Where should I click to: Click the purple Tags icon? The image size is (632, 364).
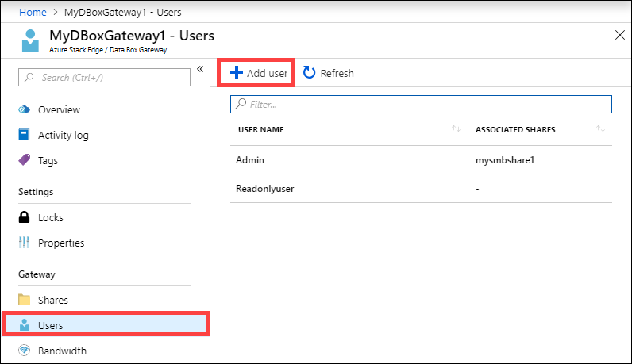(24, 160)
